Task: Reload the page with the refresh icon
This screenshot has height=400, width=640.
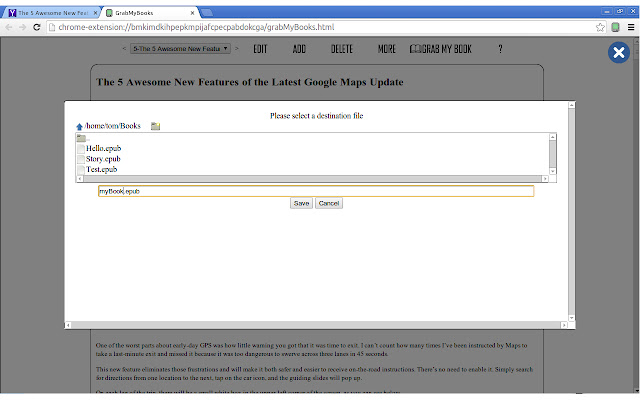Action: (x=37, y=27)
